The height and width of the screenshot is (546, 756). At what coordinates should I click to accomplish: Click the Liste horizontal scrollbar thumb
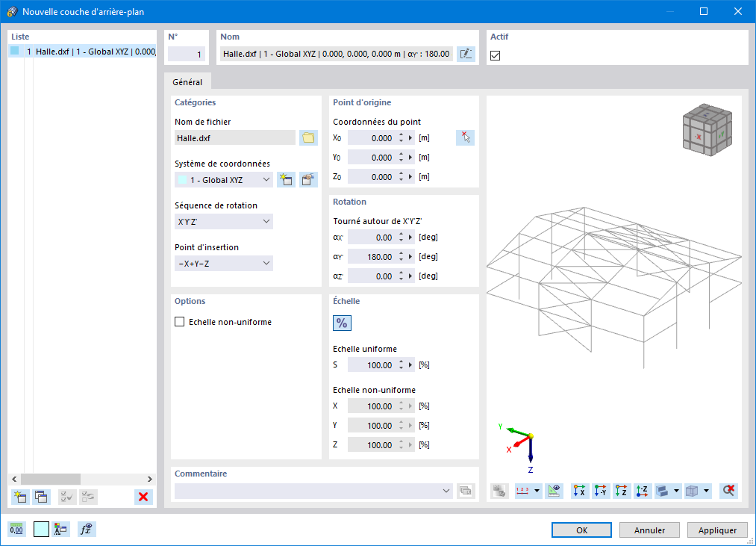pos(51,479)
